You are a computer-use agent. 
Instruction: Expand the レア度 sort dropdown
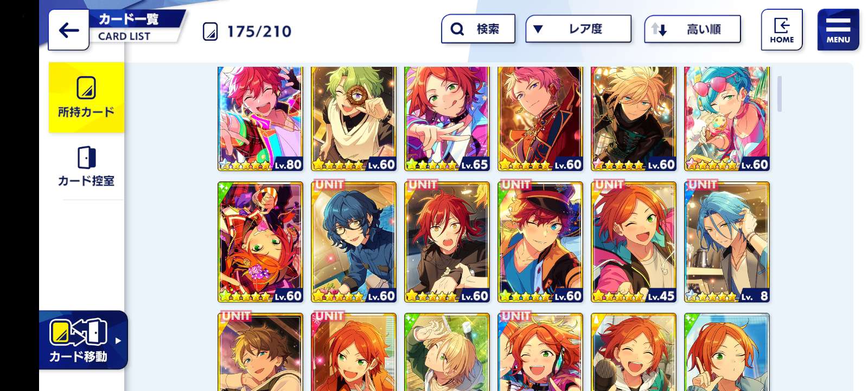578,29
